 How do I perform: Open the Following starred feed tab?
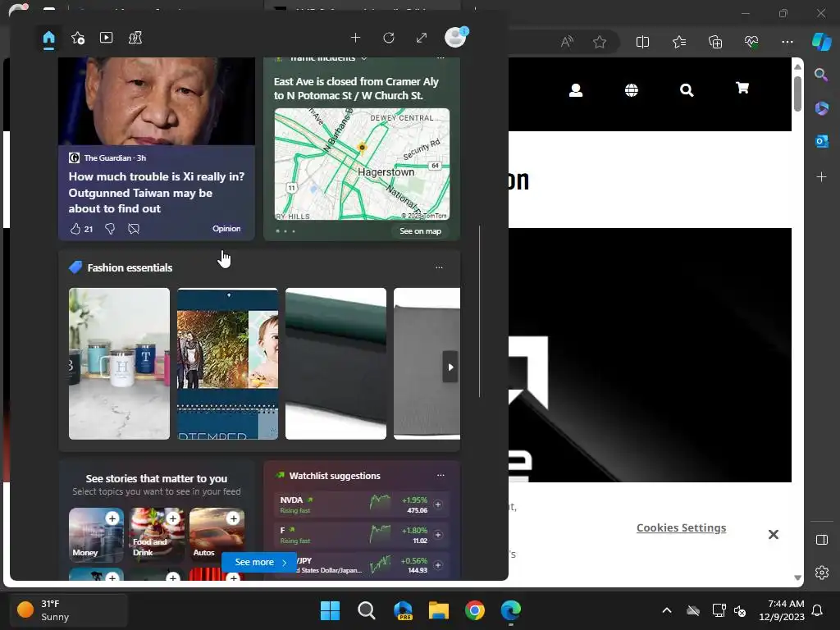click(78, 38)
